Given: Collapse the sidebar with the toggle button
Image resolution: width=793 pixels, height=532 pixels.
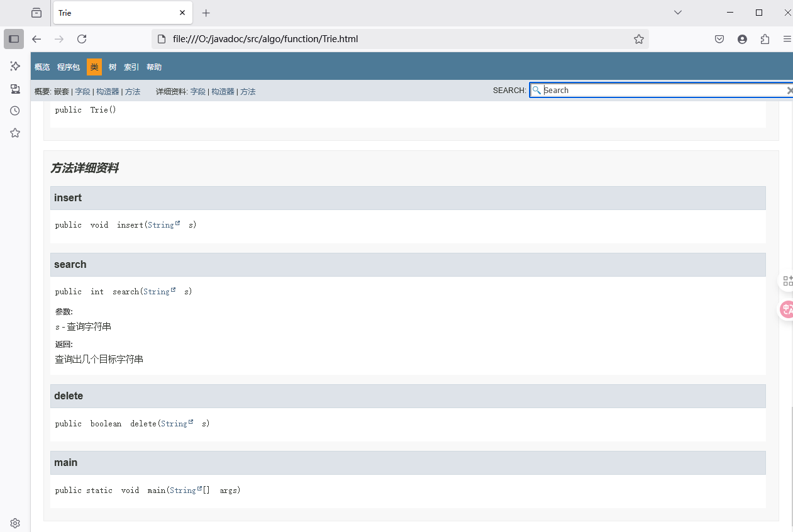Looking at the screenshot, I should click(x=14, y=39).
